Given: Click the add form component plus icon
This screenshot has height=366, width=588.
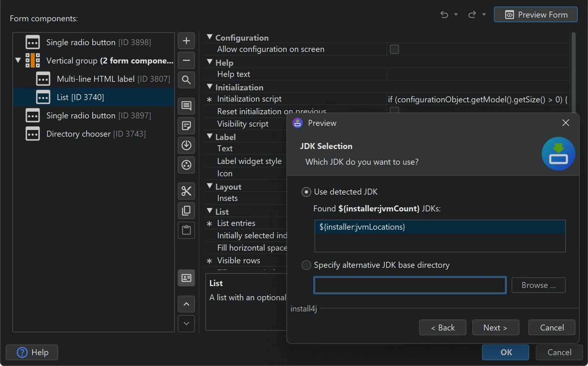Looking at the screenshot, I should point(186,41).
